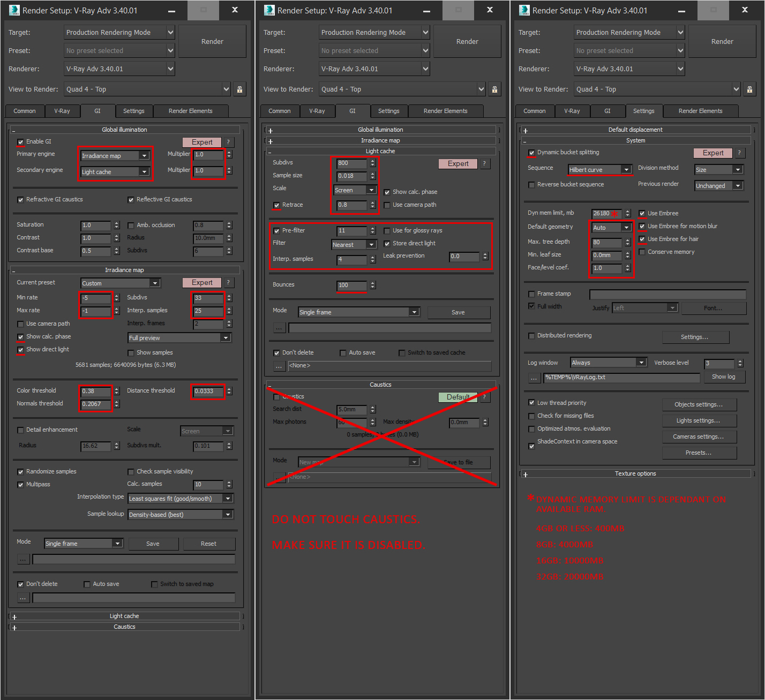
Task: Click lock icon in middle Render Setup window
Action: (x=495, y=89)
